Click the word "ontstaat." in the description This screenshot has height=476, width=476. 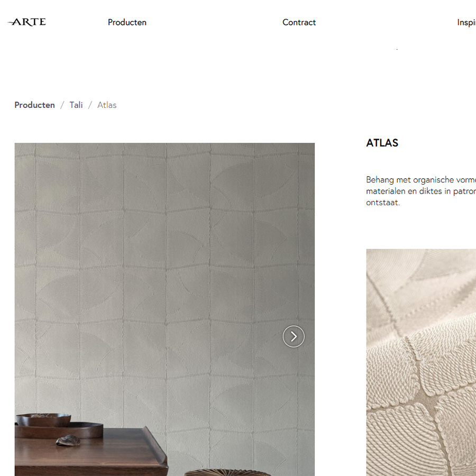click(383, 203)
